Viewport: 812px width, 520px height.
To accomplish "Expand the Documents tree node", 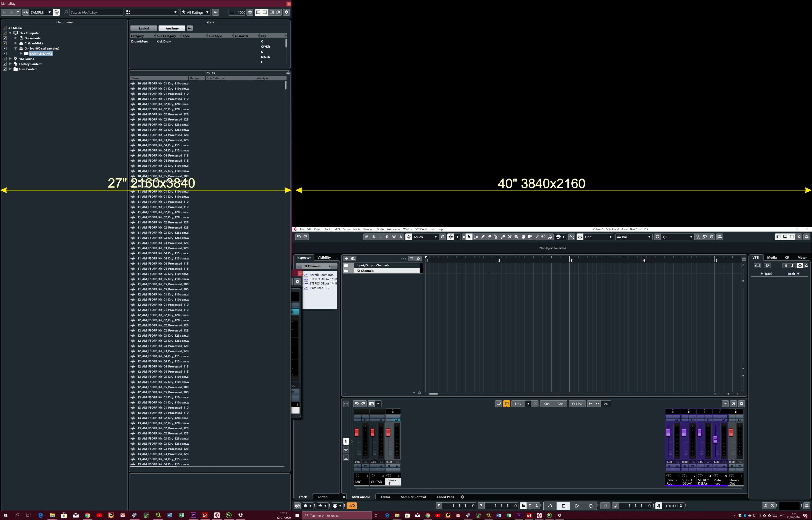I will click(x=15, y=38).
